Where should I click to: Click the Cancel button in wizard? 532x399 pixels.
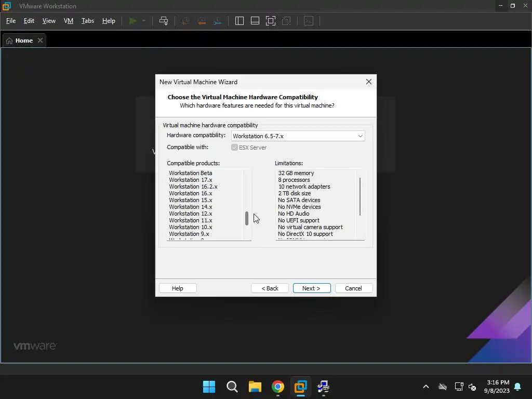[353, 288]
